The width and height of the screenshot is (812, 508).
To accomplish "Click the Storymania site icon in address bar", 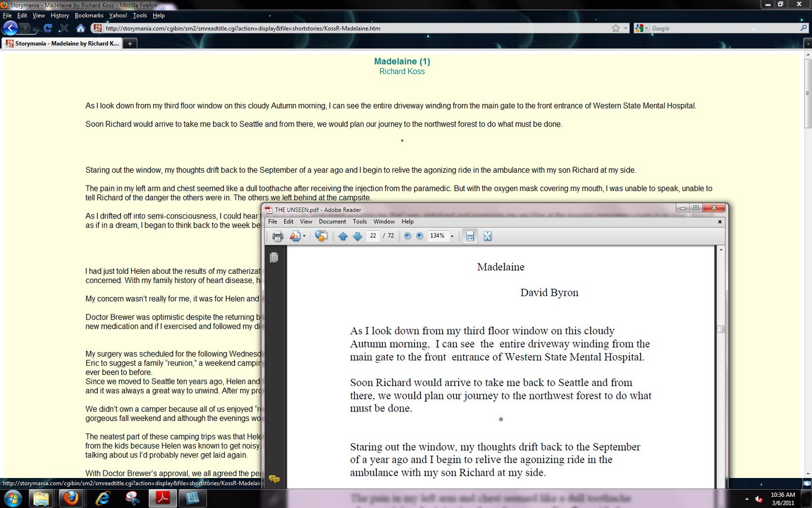I will tap(98, 28).
